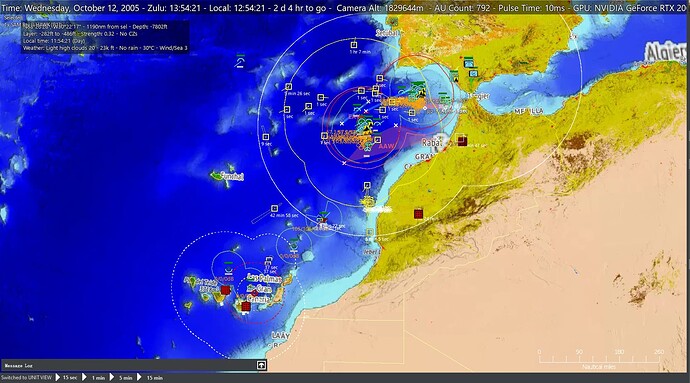The image size is (690, 383).
Task: Select contact marker labeled 1 min 26 sec
Action: (288, 87)
